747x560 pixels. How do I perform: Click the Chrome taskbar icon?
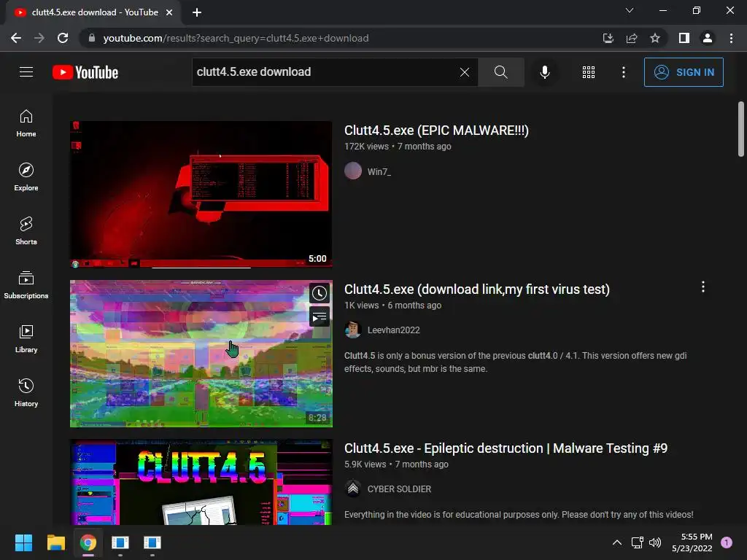tap(88, 542)
